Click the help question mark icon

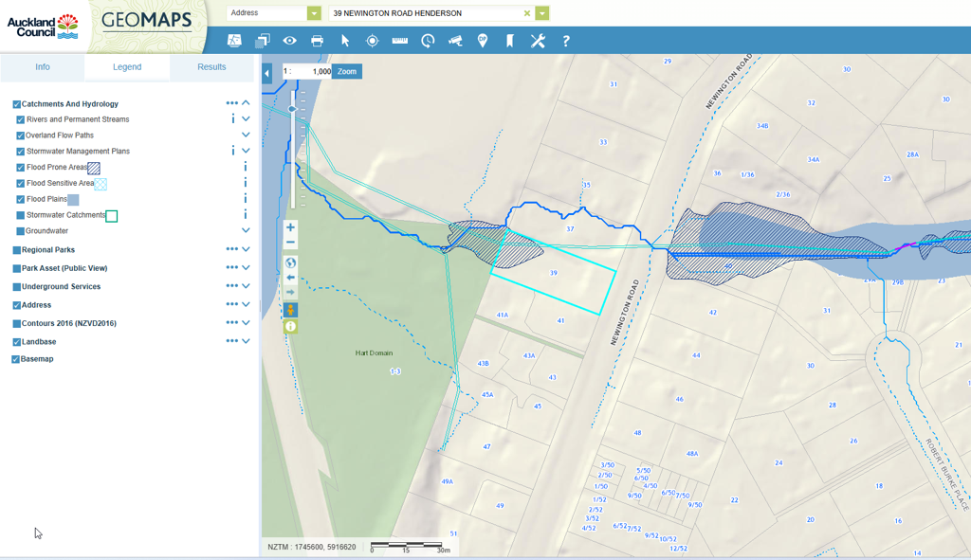point(566,41)
